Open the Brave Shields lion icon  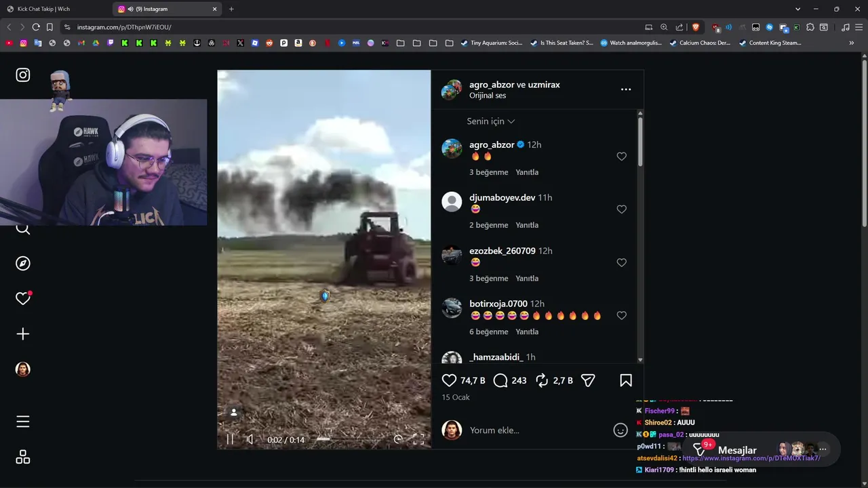(x=696, y=27)
